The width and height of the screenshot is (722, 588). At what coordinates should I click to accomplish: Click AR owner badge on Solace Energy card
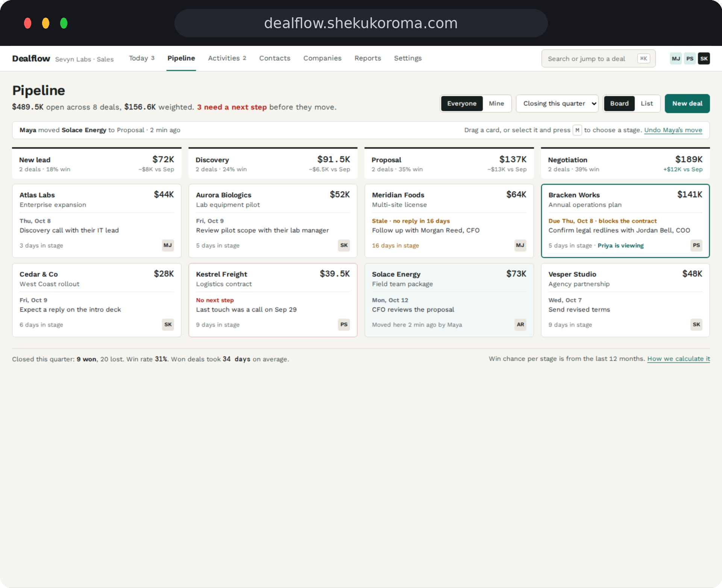520,324
